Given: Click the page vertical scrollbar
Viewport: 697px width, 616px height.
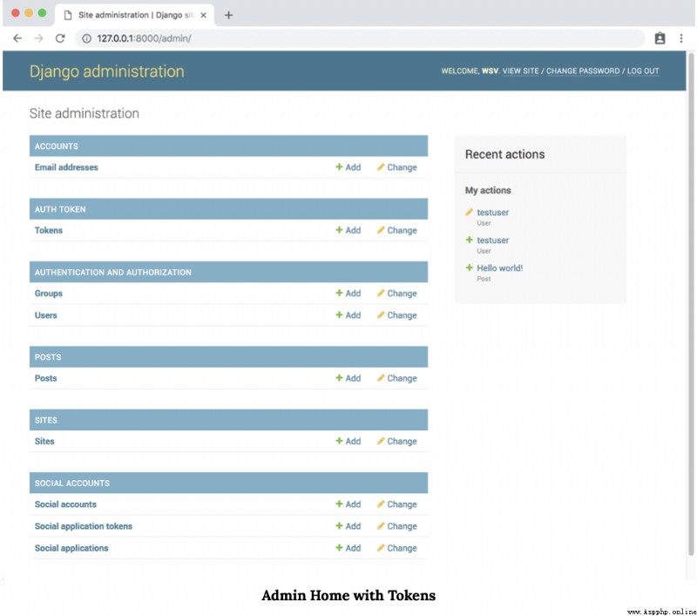Looking at the screenshot, I should (691, 304).
